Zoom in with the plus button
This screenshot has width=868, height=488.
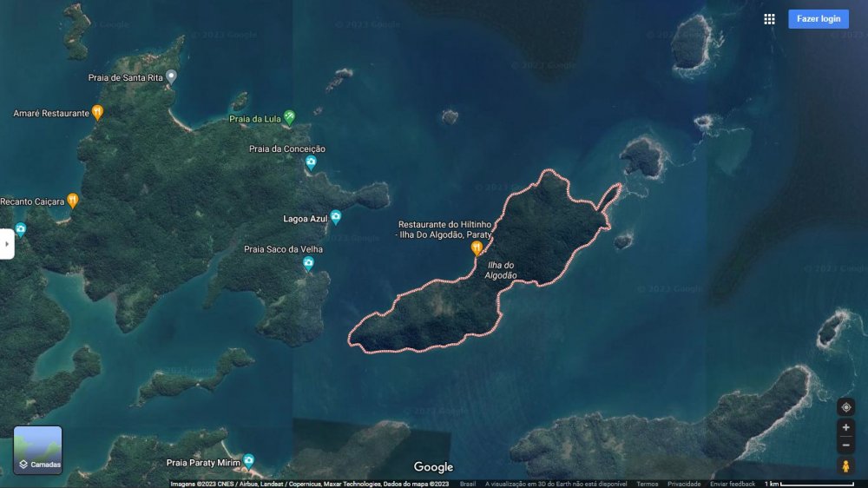click(845, 427)
